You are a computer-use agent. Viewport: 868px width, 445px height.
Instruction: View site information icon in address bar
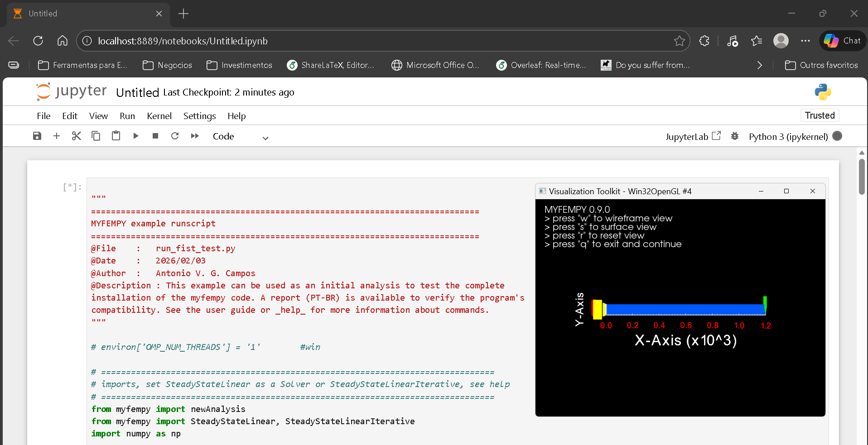[x=87, y=41]
